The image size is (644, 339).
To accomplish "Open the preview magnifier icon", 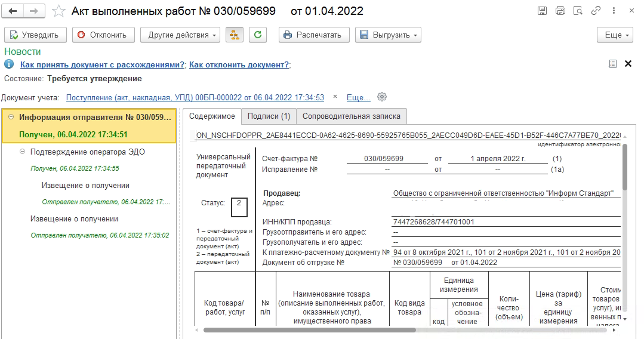I will tap(577, 11).
